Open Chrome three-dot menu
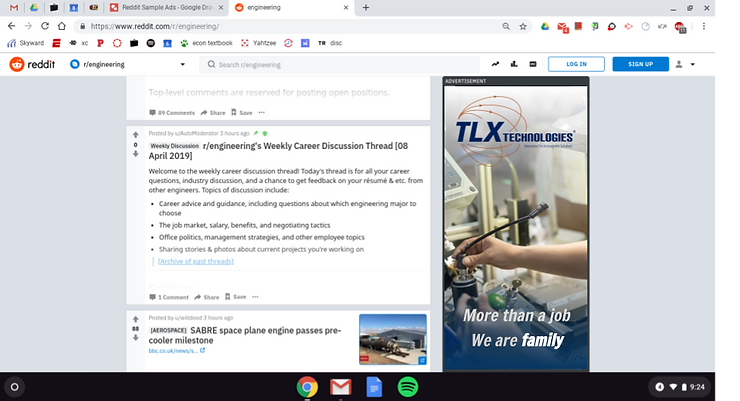This screenshot has width=740, height=401. pyautogui.click(x=704, y=26)
